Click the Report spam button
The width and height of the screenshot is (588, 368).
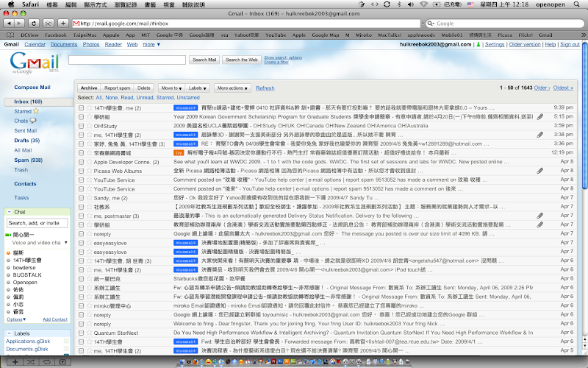pos(117,88)
